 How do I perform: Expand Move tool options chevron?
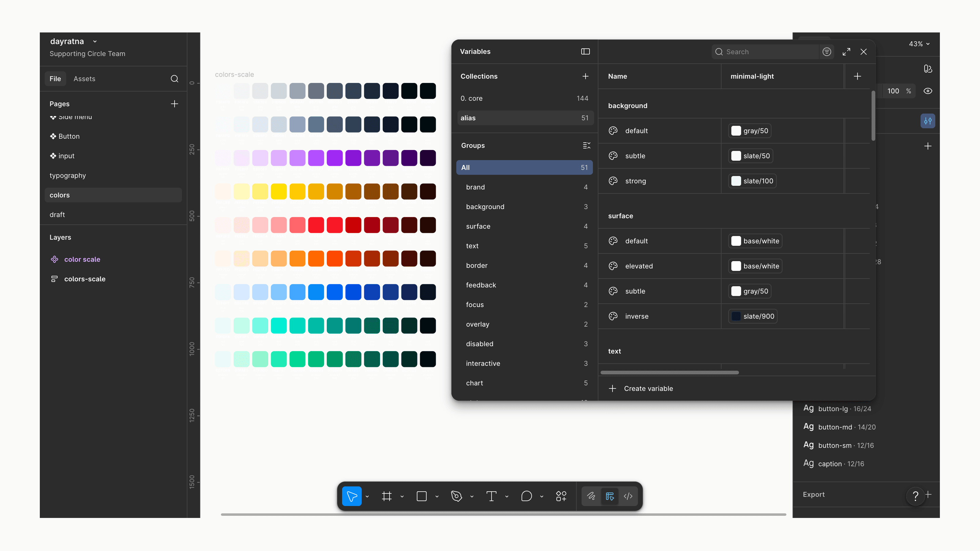click(367, 497)
